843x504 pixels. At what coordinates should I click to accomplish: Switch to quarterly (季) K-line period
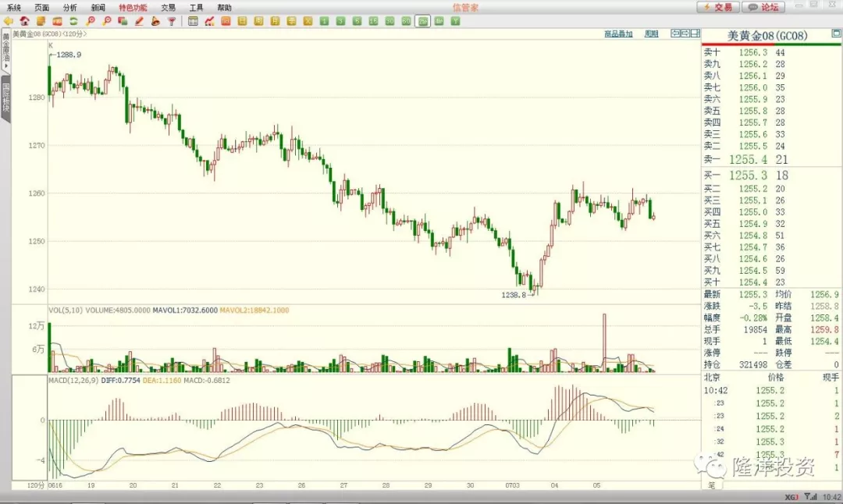[x=291, y=21]
